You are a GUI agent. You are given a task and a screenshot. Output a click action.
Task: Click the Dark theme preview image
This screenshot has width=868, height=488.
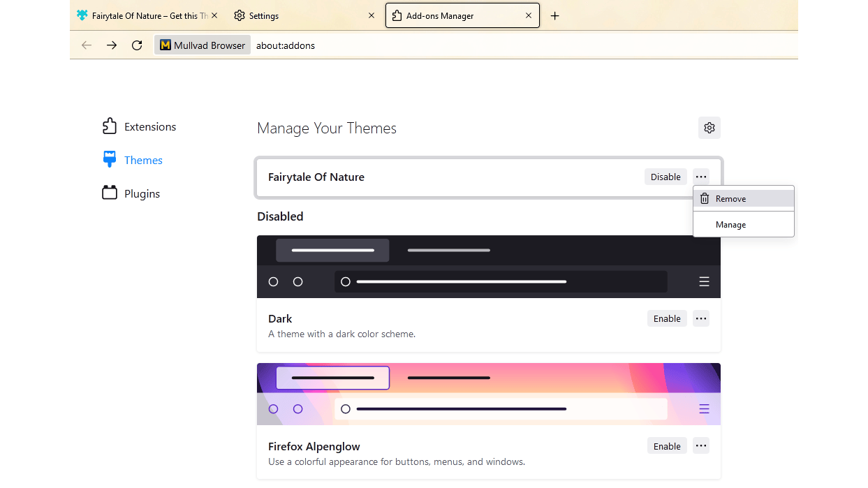[x=488, y=267]
